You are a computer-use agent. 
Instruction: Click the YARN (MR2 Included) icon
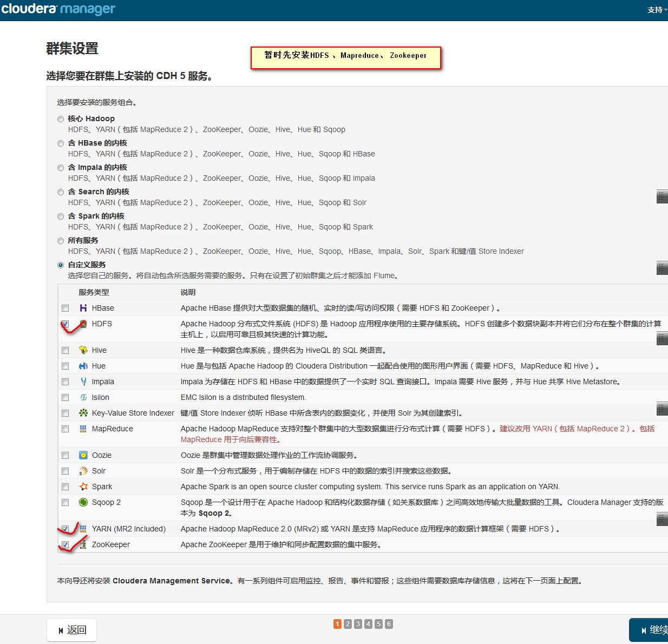(83, 529)
